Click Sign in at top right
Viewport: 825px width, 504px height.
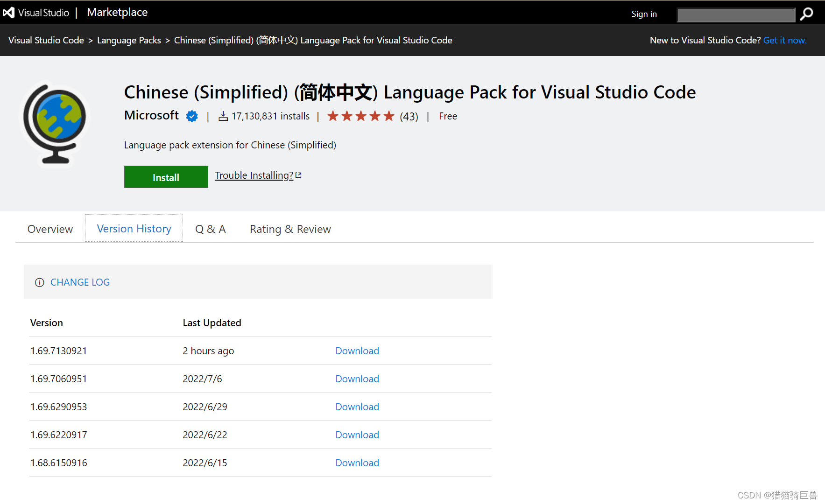(x=644, y=14)
